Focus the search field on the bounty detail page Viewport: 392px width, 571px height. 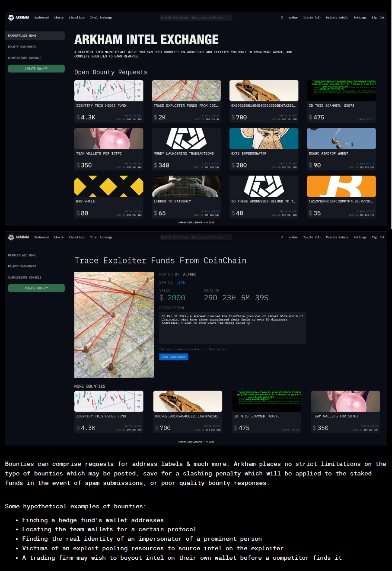point(196,237)
